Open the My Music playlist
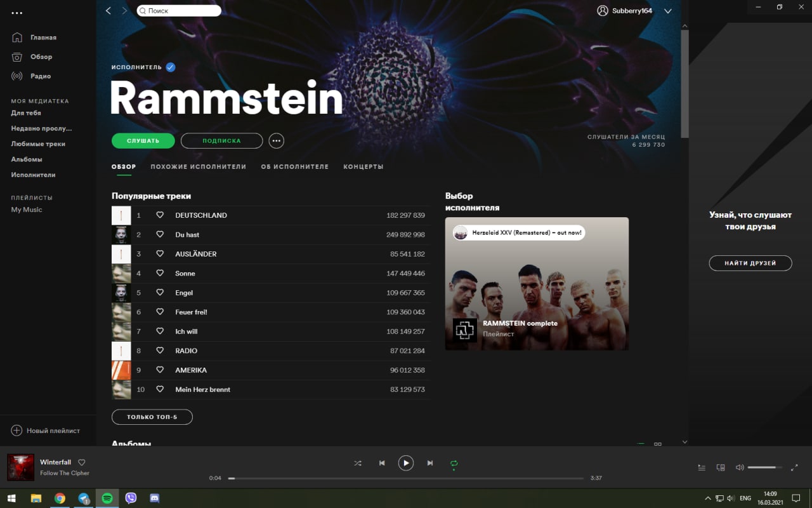Screen dimensions: 812x508 (27, 210)
